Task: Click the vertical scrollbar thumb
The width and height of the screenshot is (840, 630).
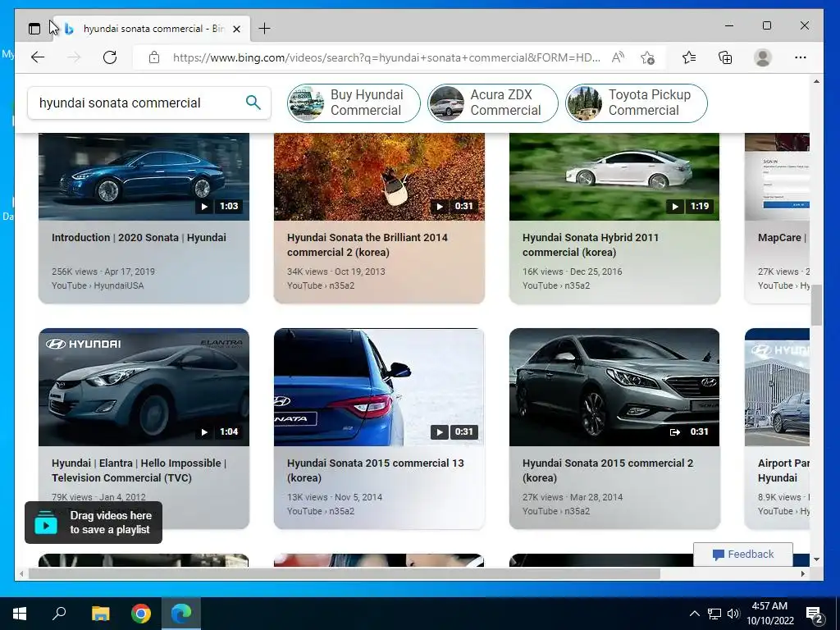Action: [816, 305]
